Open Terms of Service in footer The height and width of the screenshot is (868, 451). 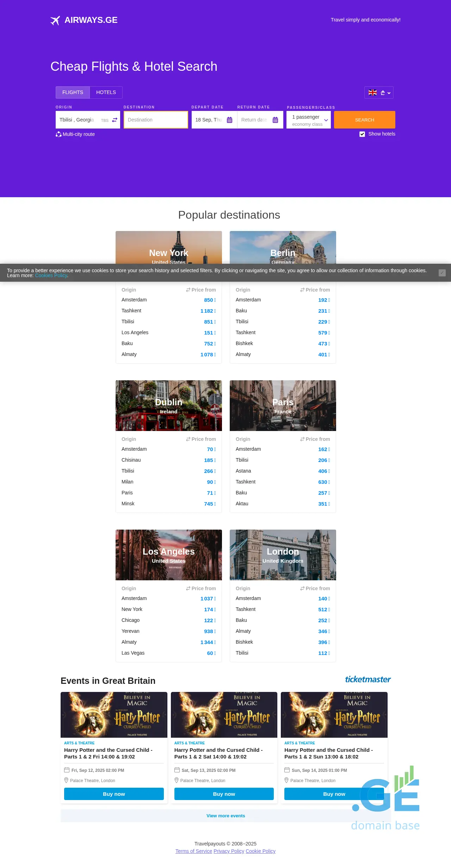click(x=193, y=851)
